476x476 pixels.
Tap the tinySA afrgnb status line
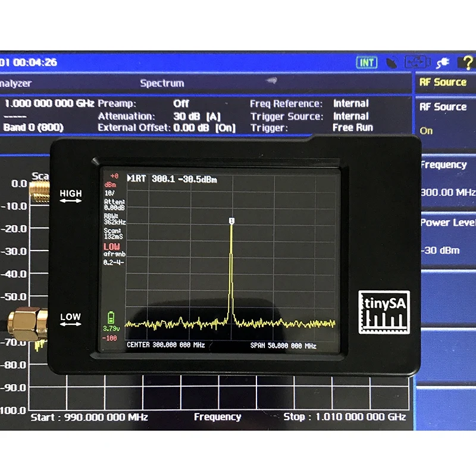(114, 255)
